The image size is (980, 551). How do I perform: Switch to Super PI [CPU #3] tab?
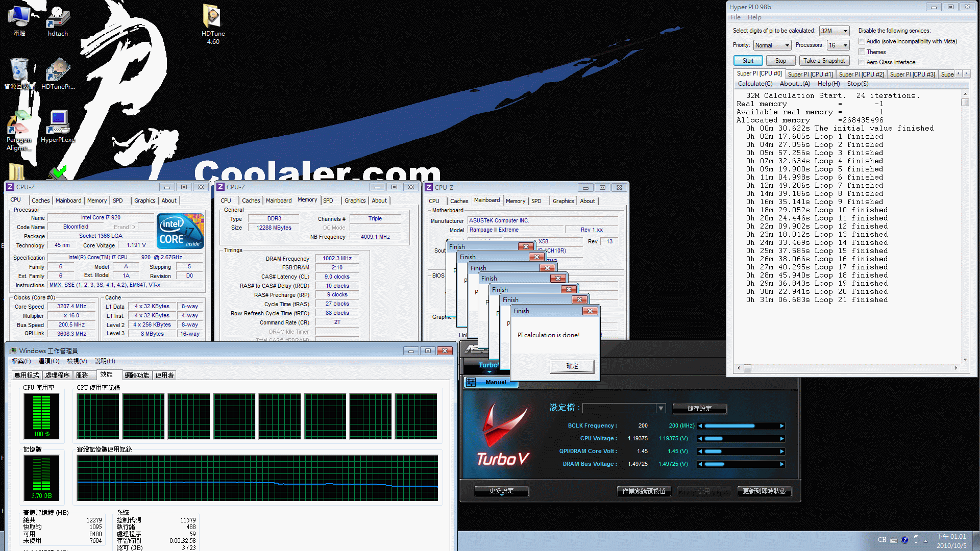(x=912, y=74)
